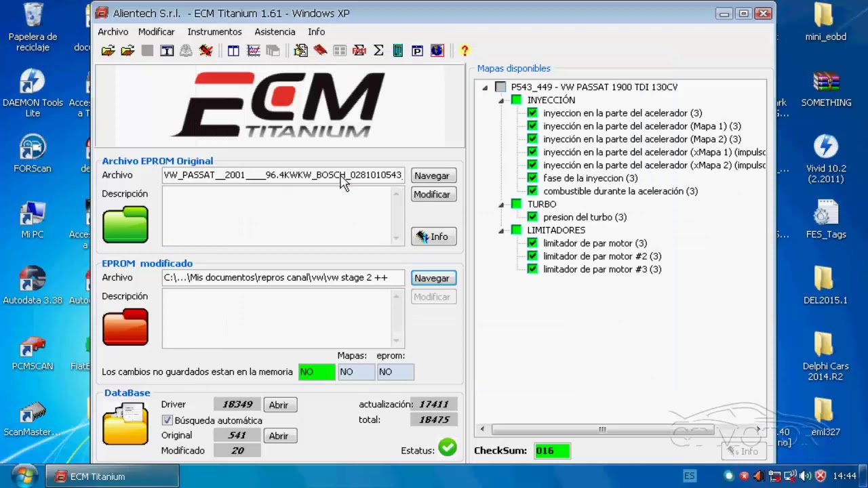Click the EPROM modificado path field
Viewport: 868px width, 488px height.
click(283, 277)
